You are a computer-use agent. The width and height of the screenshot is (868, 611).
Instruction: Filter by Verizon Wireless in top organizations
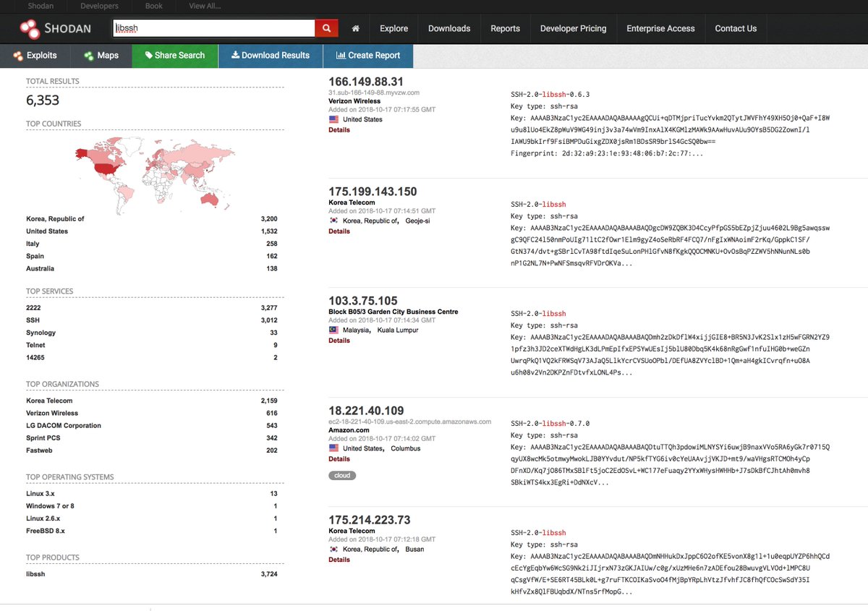tap(51, 413)
